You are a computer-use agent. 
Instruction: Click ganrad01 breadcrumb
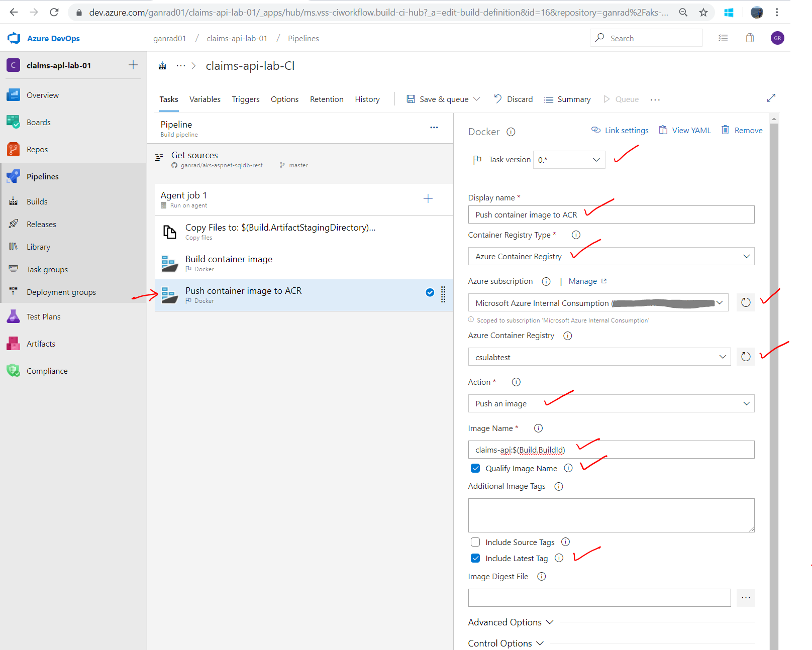(x=169, y=38)
